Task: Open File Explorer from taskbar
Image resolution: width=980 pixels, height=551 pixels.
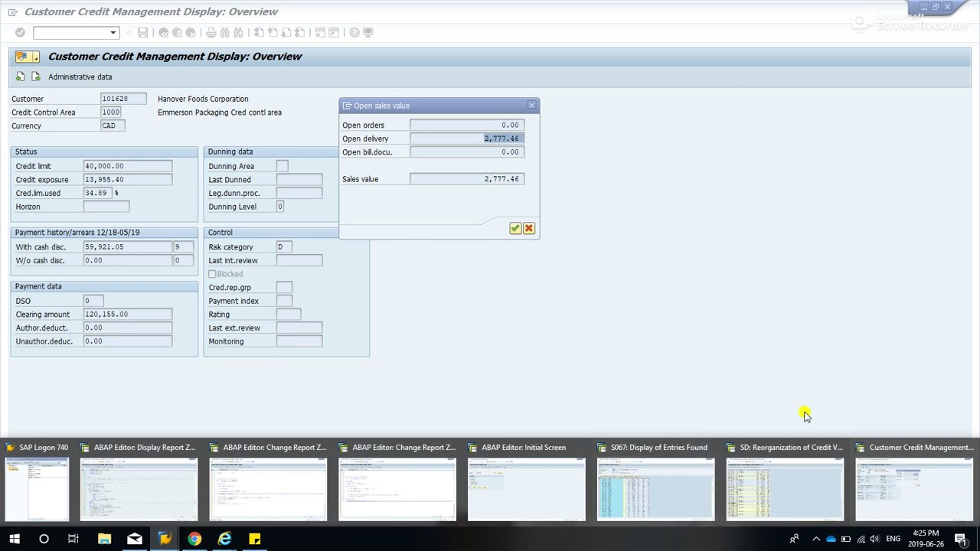Action: (104, 539)
